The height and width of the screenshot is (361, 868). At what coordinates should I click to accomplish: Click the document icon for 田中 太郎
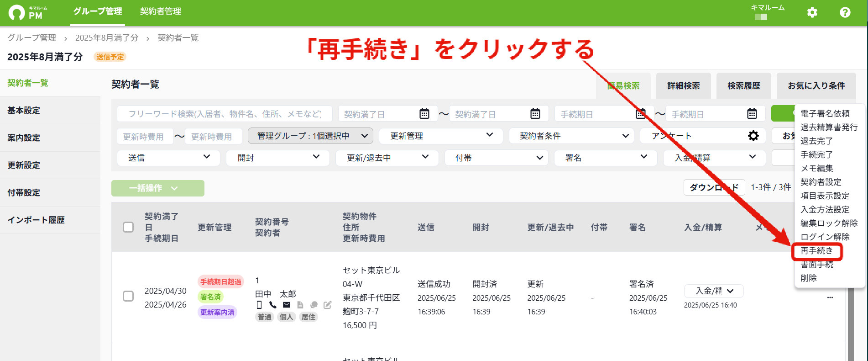click(x=300, y=305)
